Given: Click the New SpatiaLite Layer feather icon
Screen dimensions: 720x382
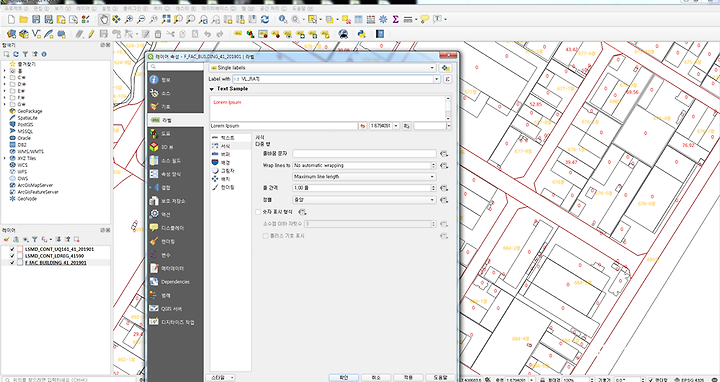Looking at the screenshot, I should point(49,34).
